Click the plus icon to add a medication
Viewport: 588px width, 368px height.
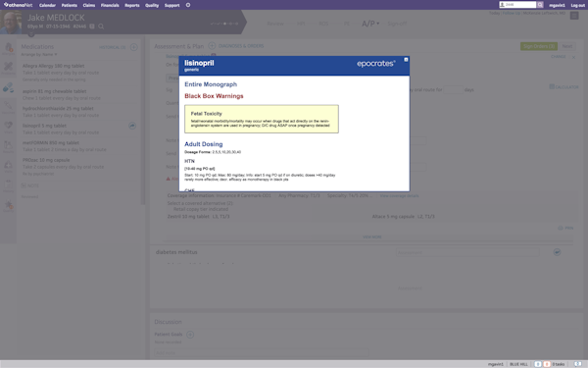pyautogui.click(x=134, y=47)
